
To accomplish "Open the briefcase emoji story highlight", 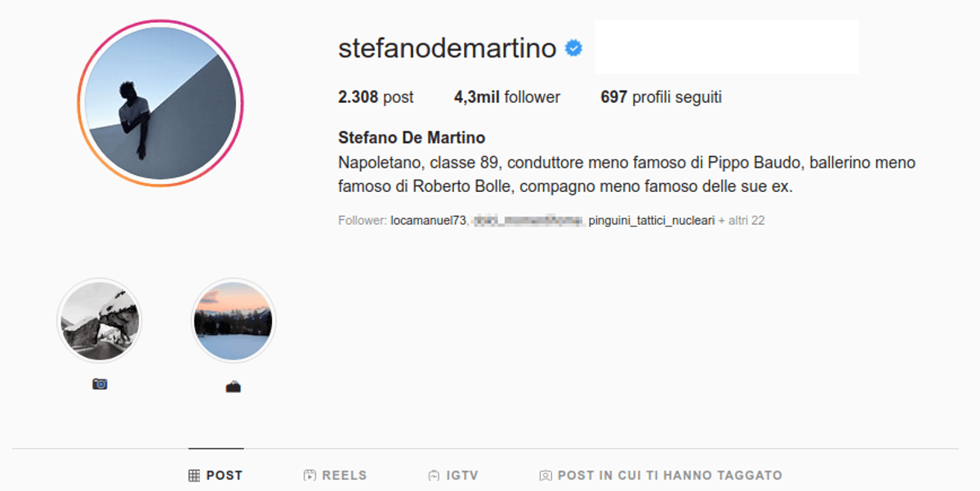I will point(234,320).
